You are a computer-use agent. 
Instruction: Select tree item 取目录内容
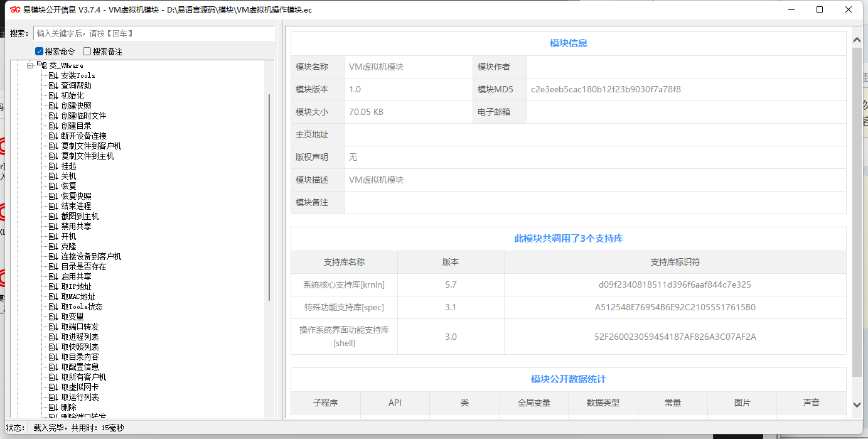pyautogui.click(x=80, y=357)
